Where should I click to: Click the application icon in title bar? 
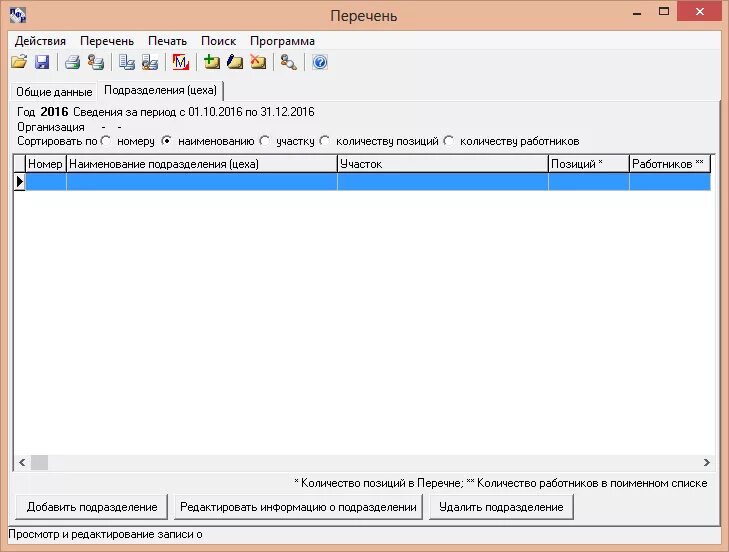click(x=18, y=15)
